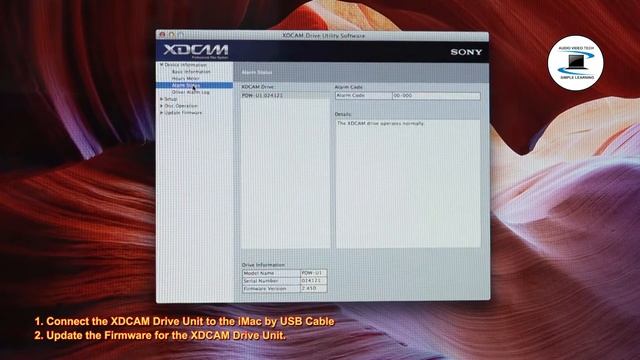
Task: Minimize the XDCAM Drive Utility window
Action: pos(171,35)
